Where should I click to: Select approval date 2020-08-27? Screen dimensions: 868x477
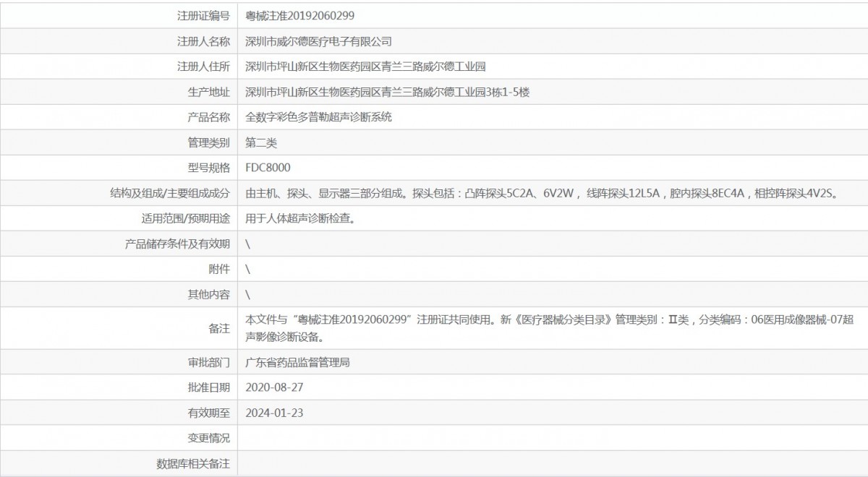[x=274, y=387]
